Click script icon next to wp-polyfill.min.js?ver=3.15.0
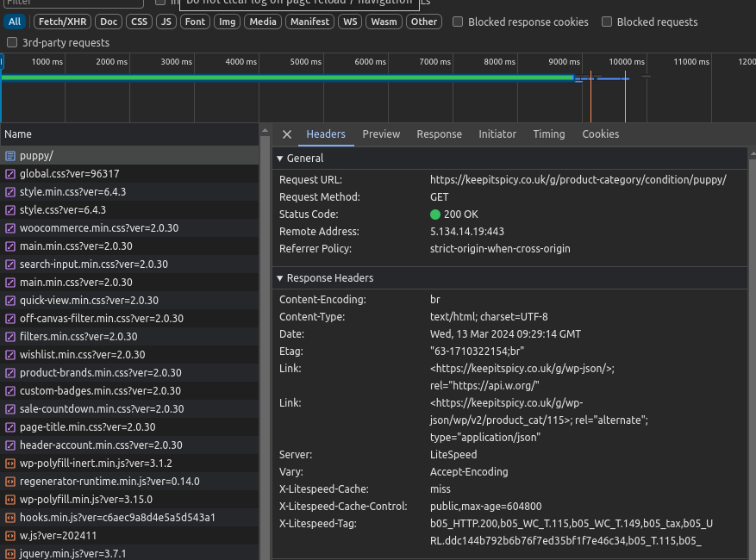The image size is (756, 560). (x=10, y=500)
